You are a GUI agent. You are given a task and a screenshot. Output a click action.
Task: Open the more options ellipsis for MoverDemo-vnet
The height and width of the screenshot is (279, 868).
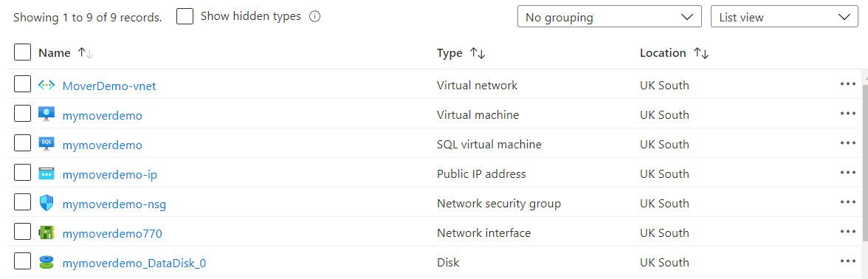pos(847,84)
